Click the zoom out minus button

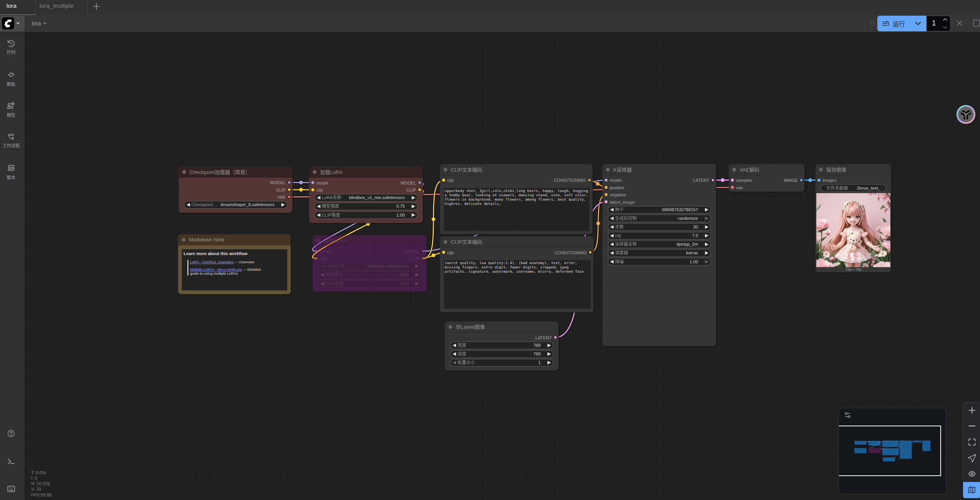coord(972,426)
